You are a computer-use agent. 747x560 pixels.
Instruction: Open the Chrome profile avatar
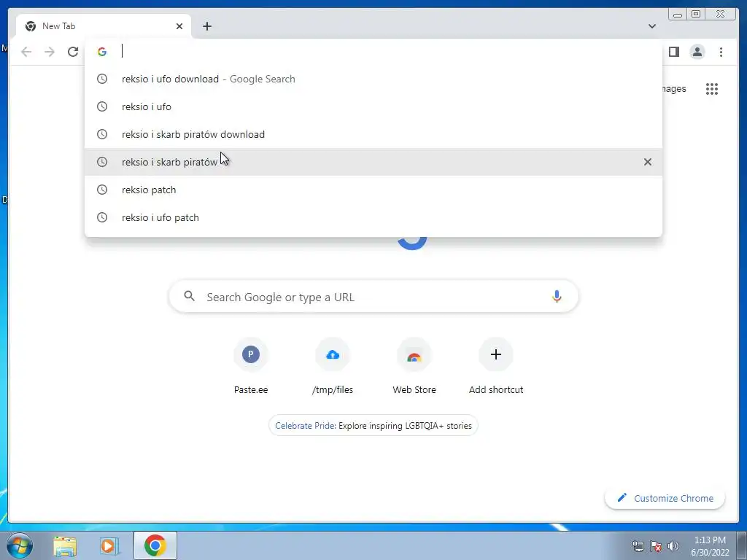pos(697,52)
